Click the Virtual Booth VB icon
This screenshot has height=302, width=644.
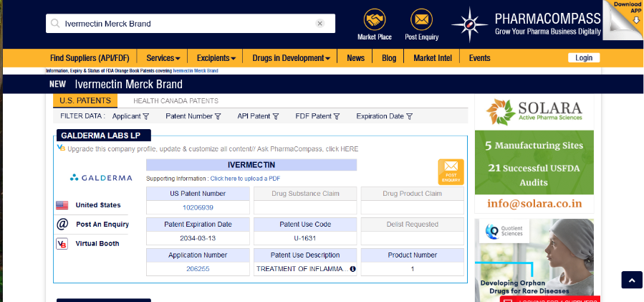click(x=62, y=244)
